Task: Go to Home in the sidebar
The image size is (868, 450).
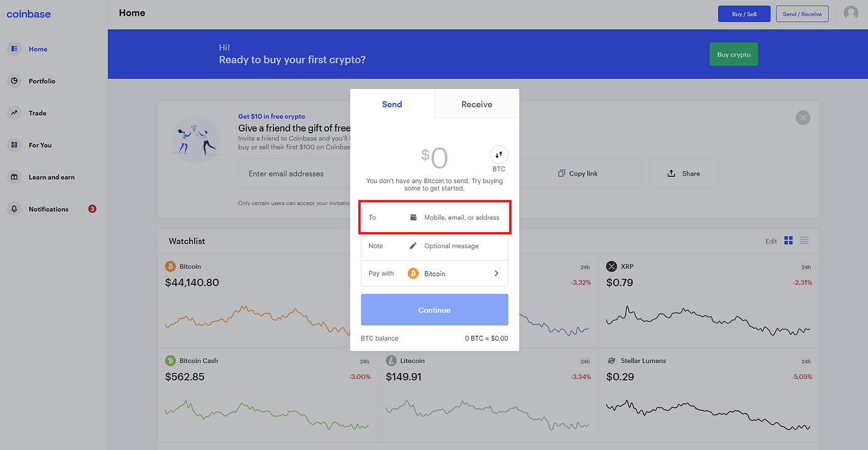Action: click(38, 49)
